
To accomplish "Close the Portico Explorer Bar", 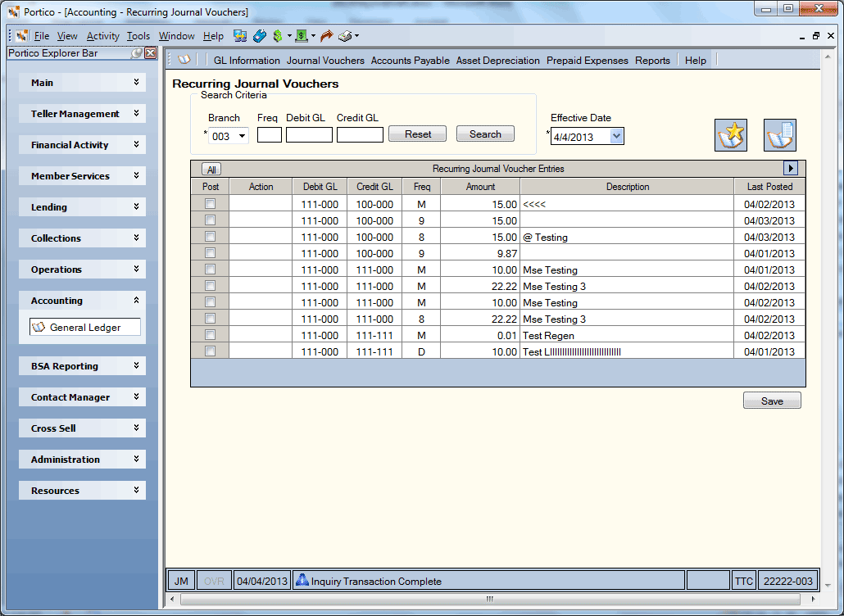I will click(x=151, y=52).
